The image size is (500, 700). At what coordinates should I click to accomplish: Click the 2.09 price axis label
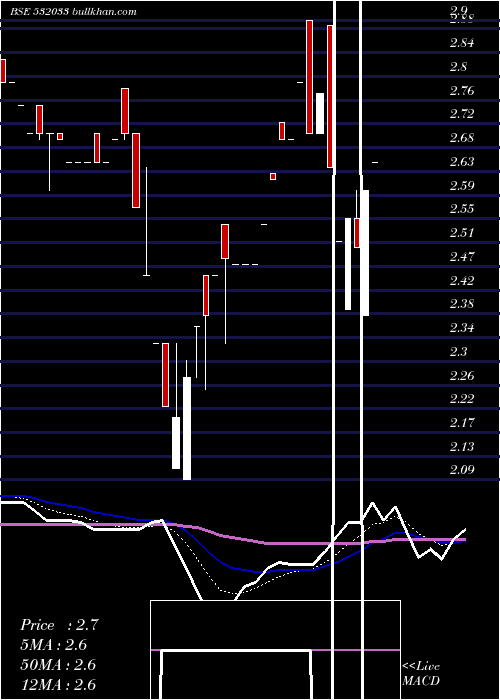462,470
